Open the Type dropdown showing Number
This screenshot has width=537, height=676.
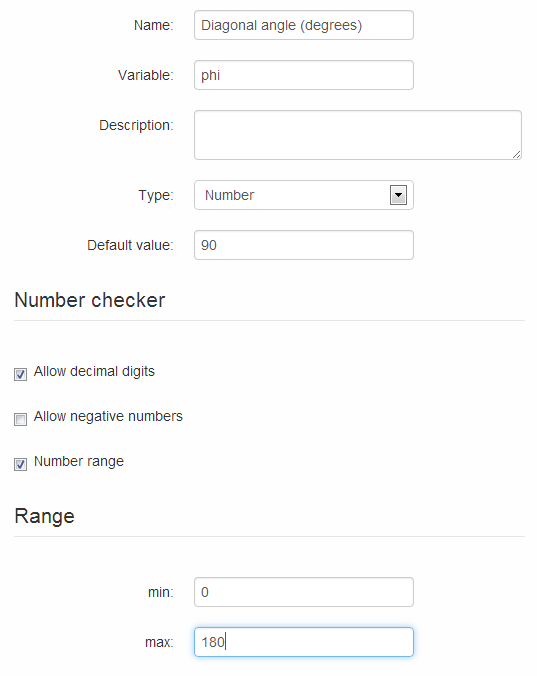tap(304, 195)
